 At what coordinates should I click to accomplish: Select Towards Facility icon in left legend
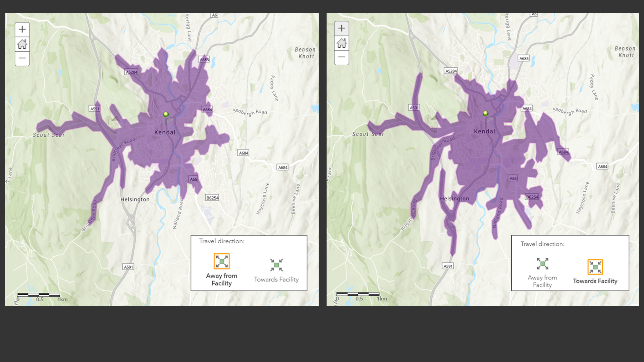pos(276,265)
